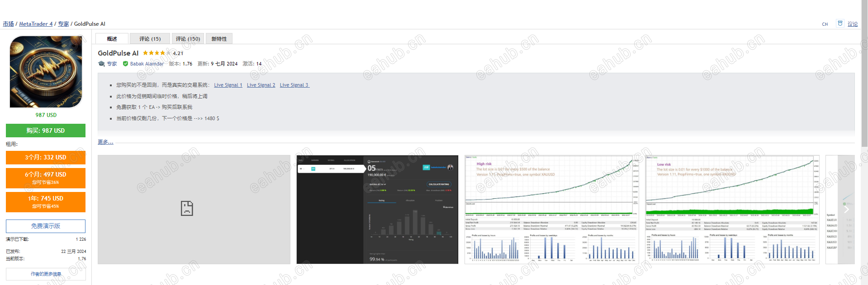The width and height of the screenshot is (868, 285).
Task: Click the star rating next to GoldPulse AI
Action: [x=157, y=53]
